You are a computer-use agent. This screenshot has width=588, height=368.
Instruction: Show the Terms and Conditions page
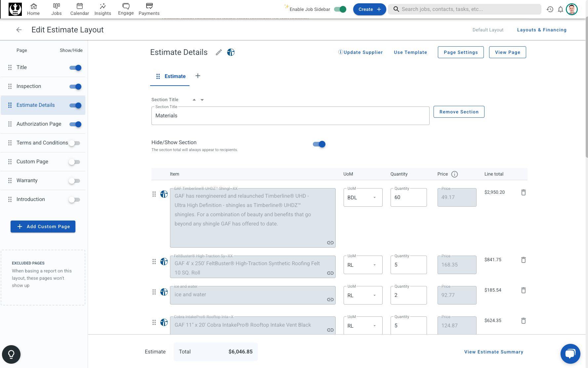[74, 143]
